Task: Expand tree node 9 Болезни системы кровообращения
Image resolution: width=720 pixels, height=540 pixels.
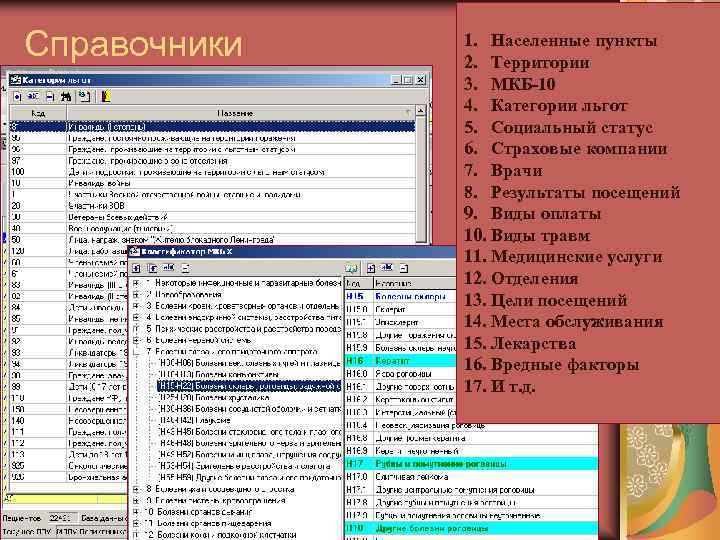Action: click(x=136, y=501)
